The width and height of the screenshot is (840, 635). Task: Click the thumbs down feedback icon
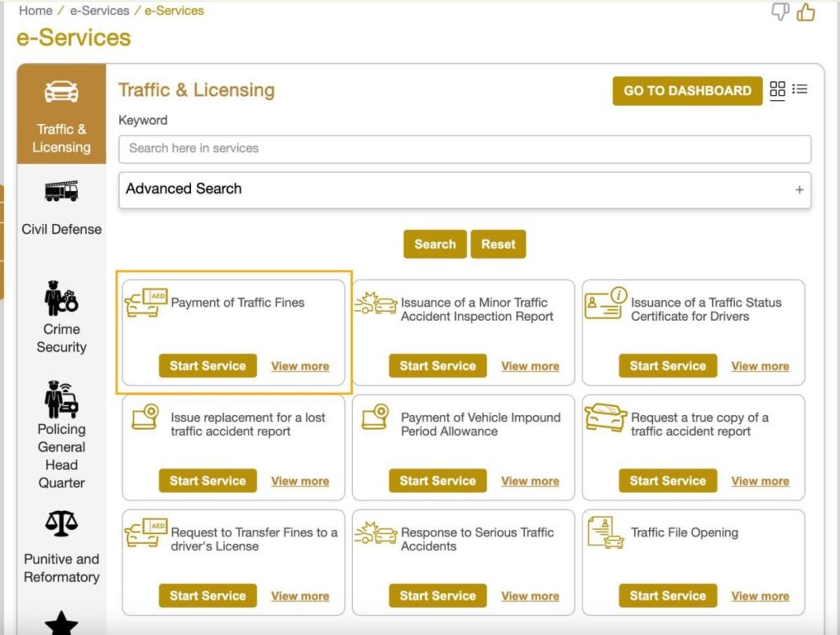pos(780,11)
